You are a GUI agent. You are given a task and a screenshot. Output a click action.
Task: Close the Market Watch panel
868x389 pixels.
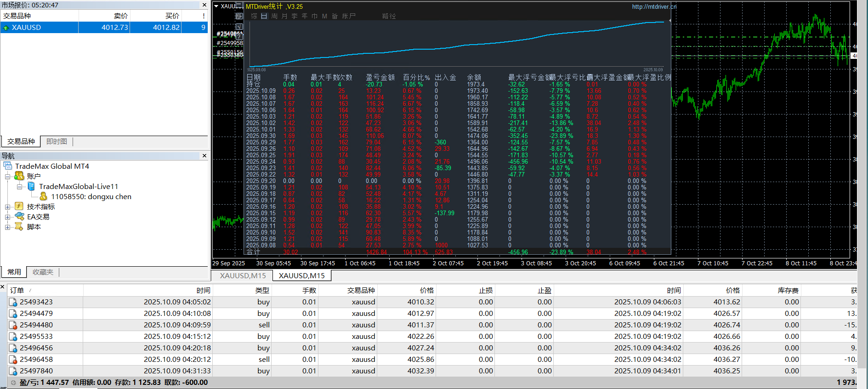coord(204,5)
